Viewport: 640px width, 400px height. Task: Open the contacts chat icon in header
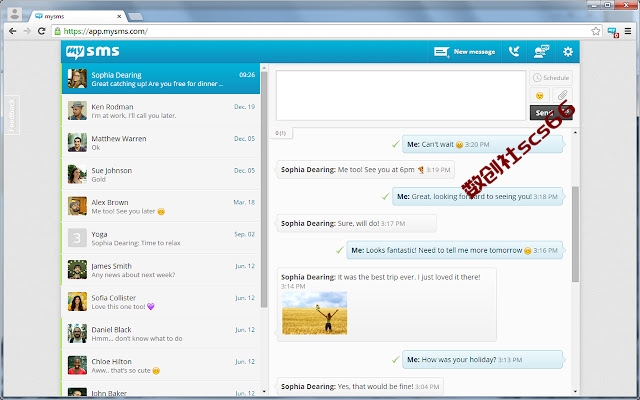tap(542, 51)
